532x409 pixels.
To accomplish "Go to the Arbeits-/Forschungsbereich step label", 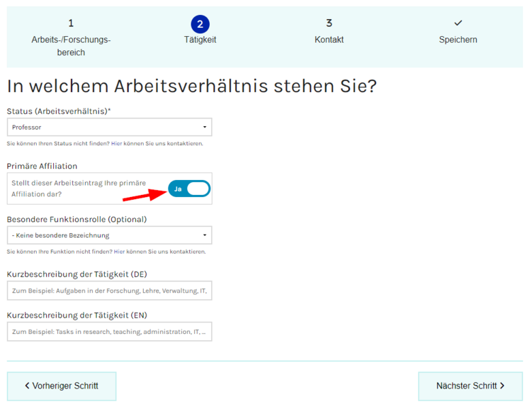I will pyautogui.click(x=71, y=46).
